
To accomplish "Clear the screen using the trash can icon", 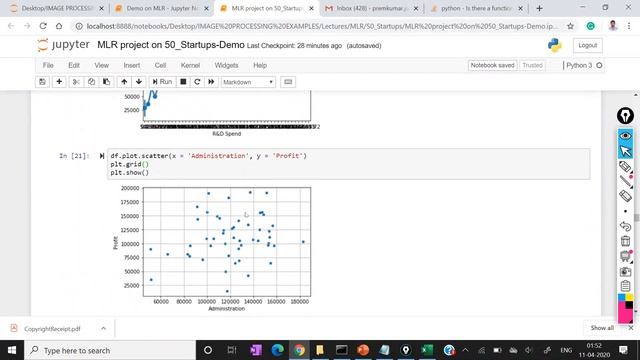I will (x=625, y=241).
